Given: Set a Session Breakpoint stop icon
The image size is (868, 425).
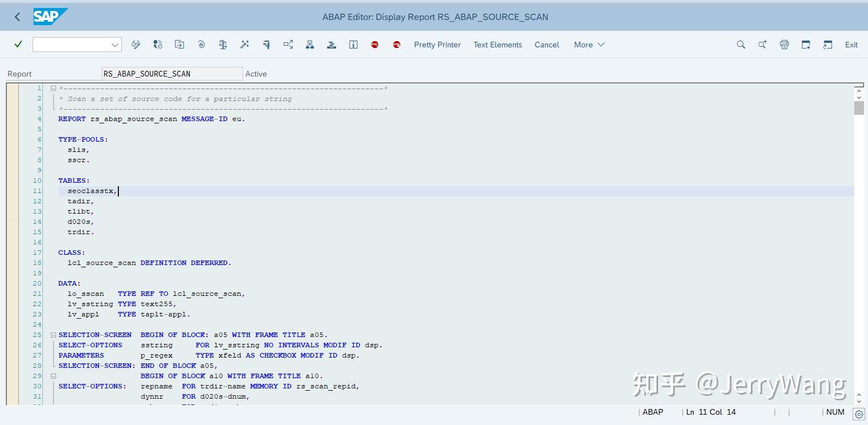Looking at the screenshot, I should coord(375,45).
